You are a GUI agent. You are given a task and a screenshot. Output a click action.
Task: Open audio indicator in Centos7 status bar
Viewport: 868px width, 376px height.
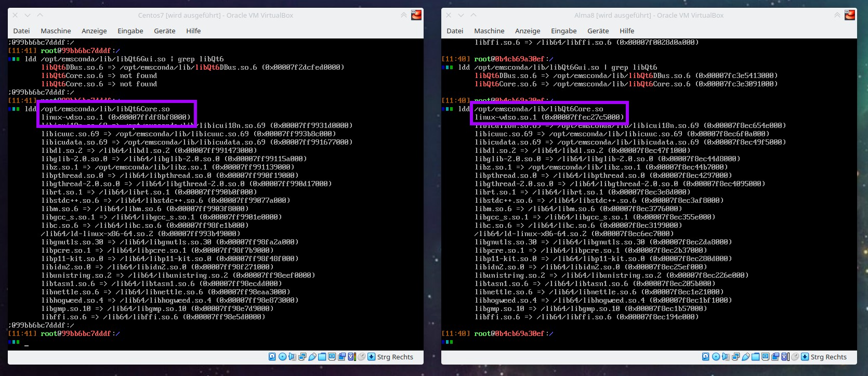click(x=292, y=357)
